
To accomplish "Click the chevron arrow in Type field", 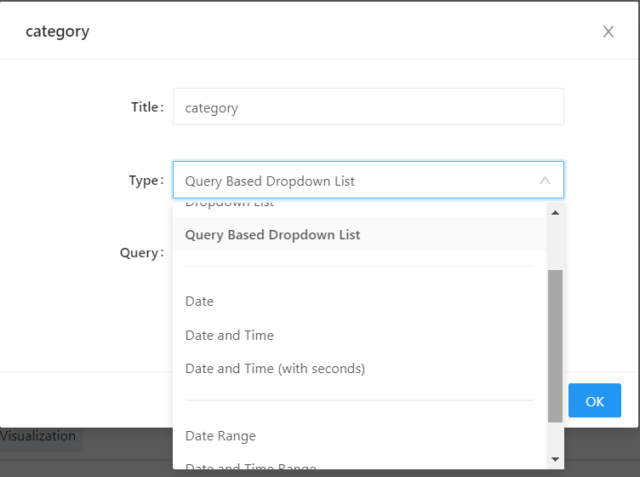I will [x=545, y=180].
